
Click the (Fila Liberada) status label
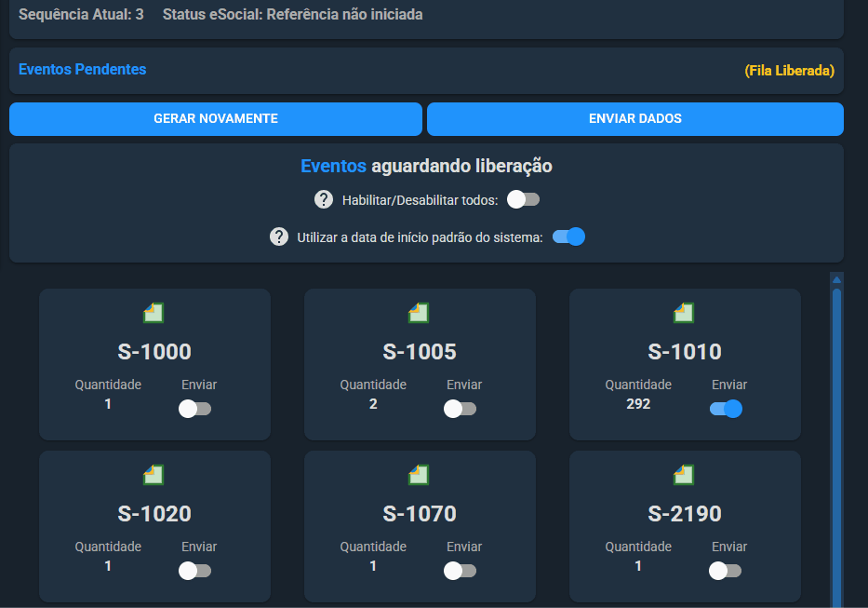790,71
